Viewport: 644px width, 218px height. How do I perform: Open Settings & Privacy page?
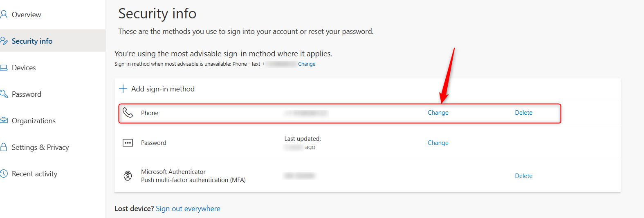40,147
